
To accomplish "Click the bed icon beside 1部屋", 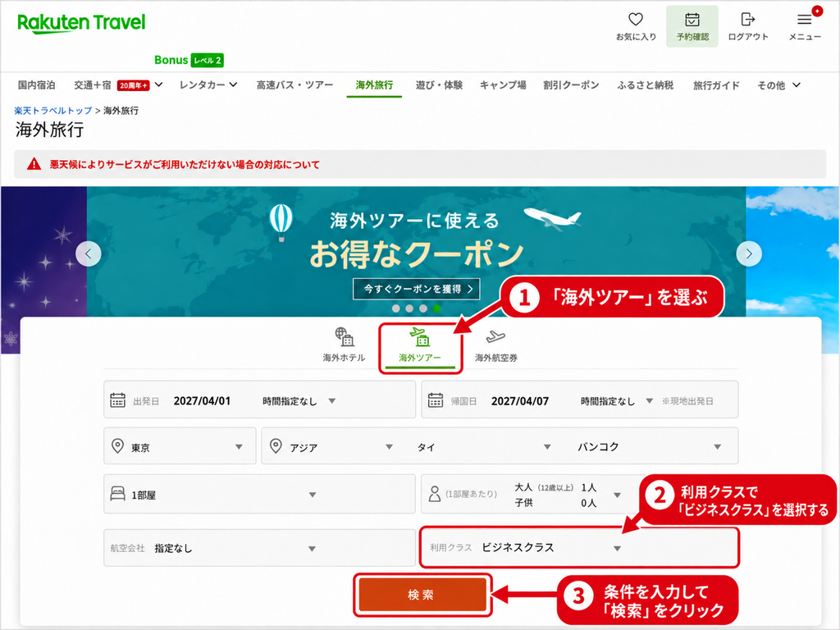I will [117, 493].
